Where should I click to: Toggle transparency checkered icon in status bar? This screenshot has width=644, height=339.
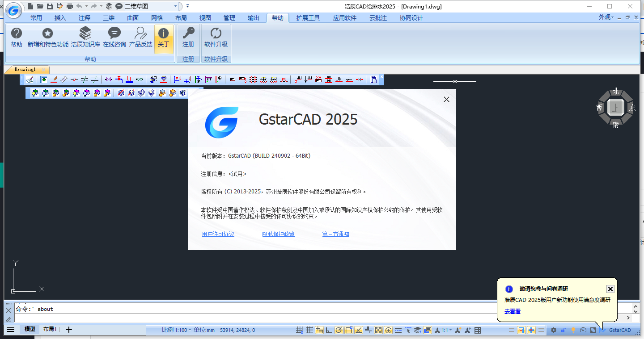pos(378,331)
